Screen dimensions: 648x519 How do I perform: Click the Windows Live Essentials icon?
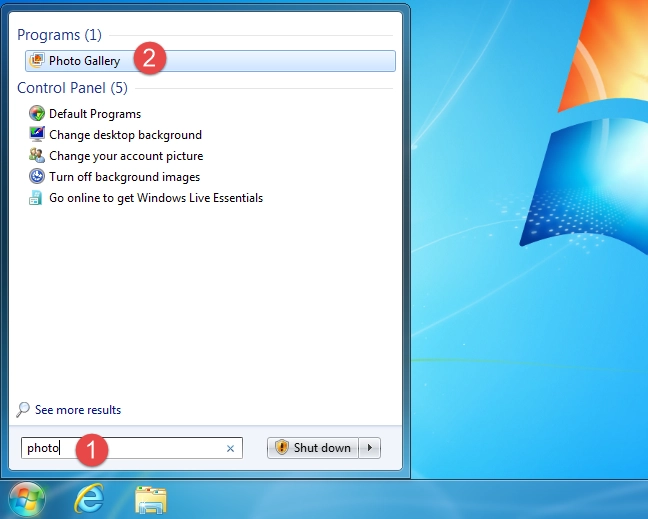click(x=36, y=198)
